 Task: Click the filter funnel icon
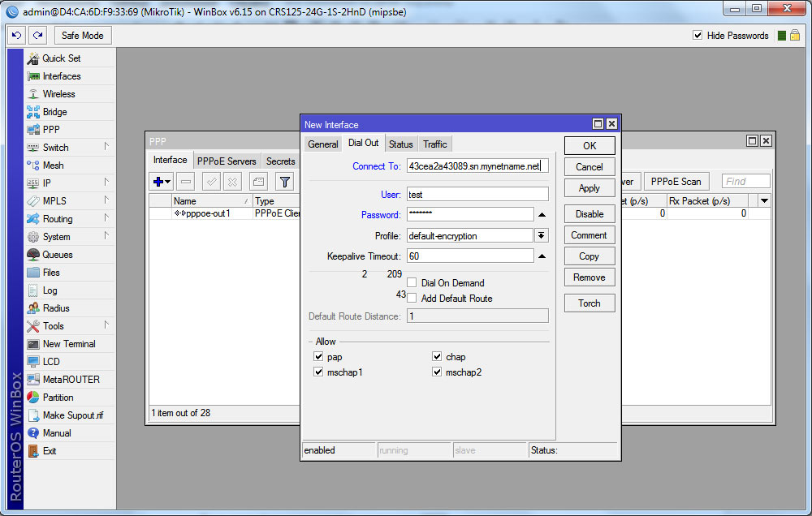point(284,182)
